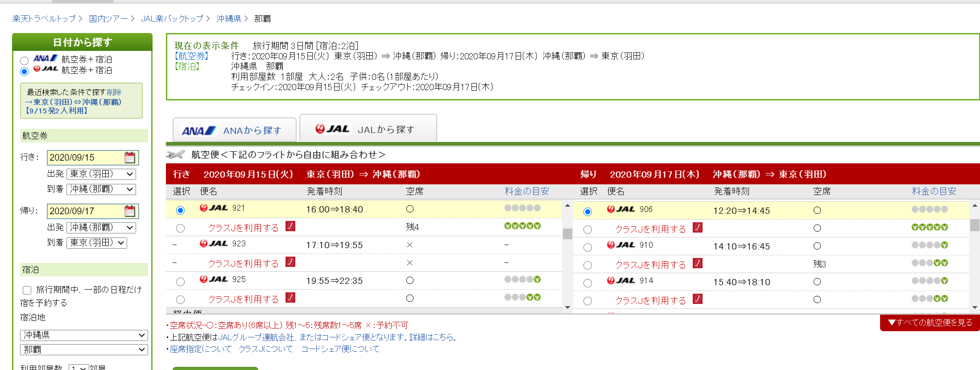Viewport: 980px width, 370px height.
Task: Click 削除 to delete recent search
Action: [x=114, y=92]
